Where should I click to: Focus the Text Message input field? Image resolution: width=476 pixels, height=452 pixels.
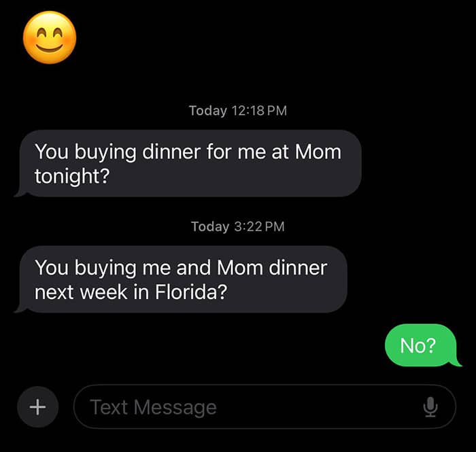coord(252,407)
